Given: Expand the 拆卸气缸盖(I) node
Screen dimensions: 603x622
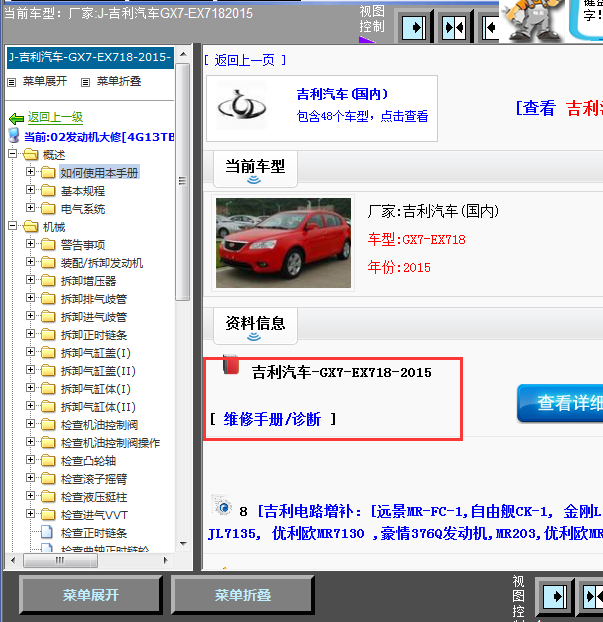Looking at the screenshot, I should pos(30,351).
